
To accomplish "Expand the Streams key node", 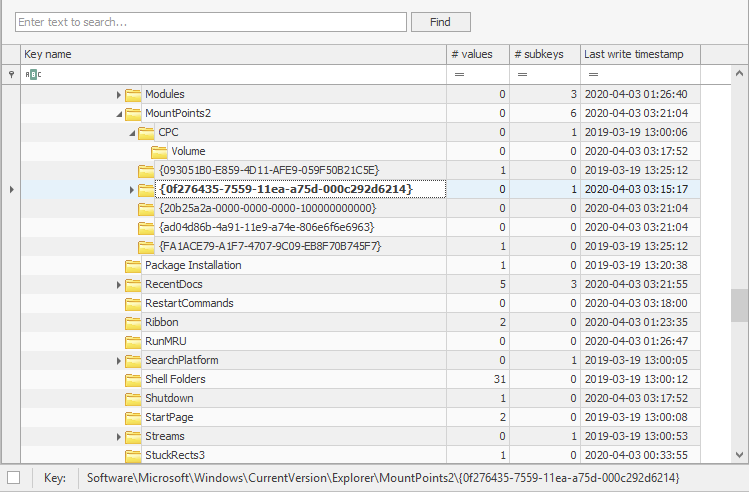I will click(x=119, y=437).
